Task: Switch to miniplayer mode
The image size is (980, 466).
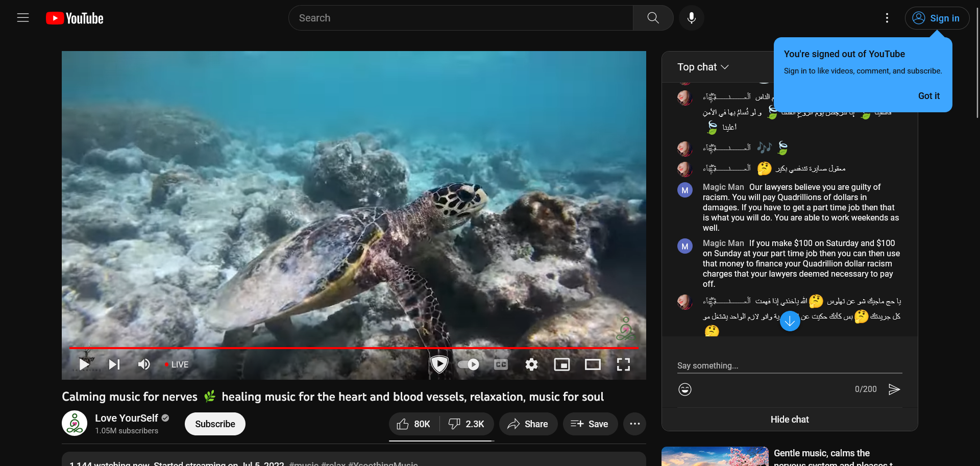Action: (562, 364)
